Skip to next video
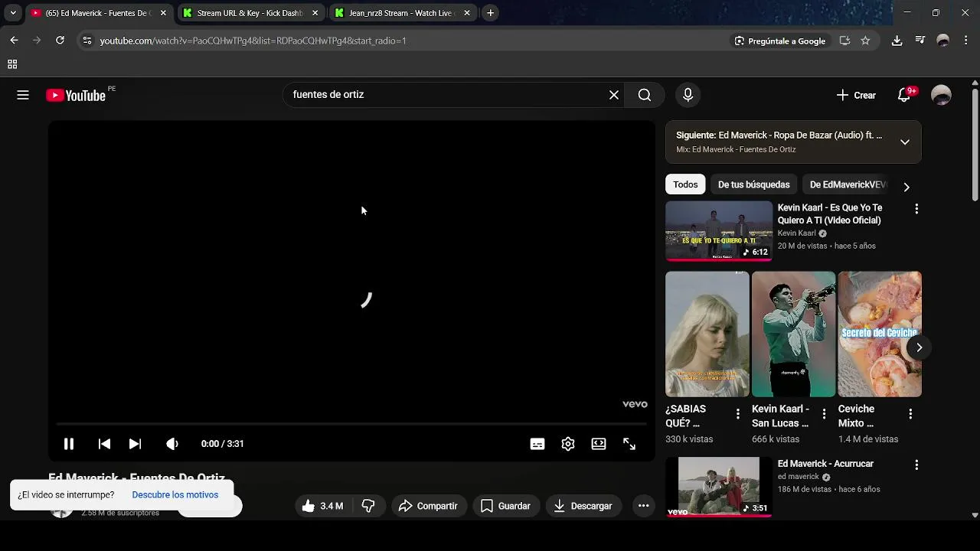 [x=135, y=444]
